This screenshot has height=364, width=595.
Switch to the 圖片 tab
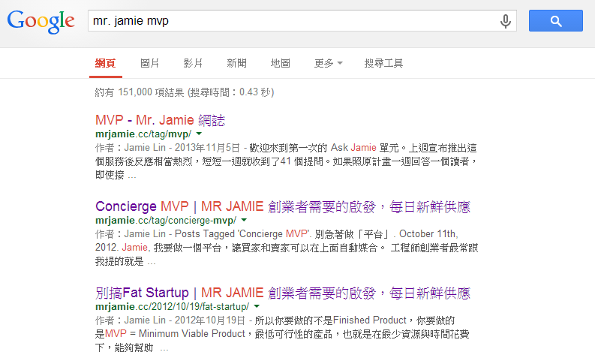click(149, 63)
